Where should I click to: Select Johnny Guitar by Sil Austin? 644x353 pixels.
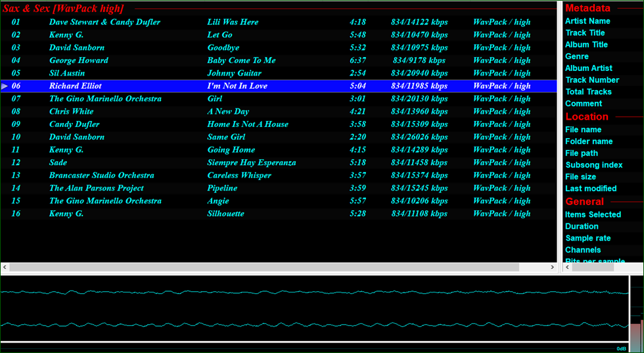tap(279, 73)
